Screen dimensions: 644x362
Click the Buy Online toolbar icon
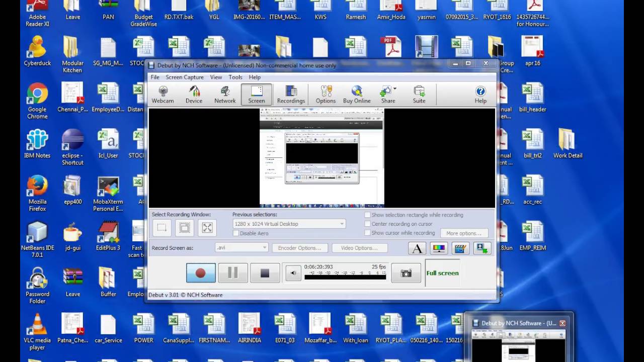(x=357, y=95)
